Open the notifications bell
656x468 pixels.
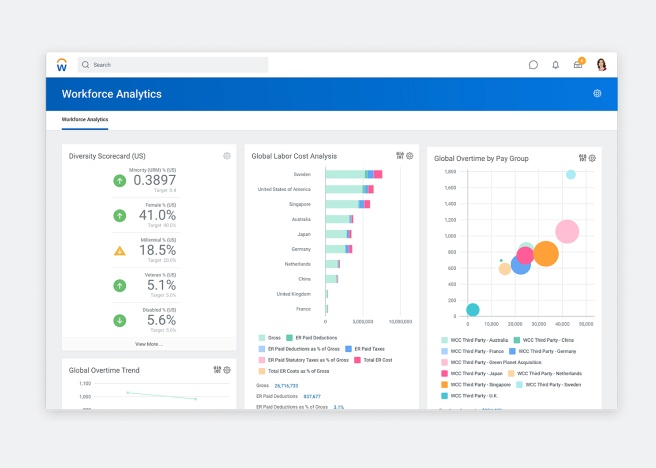[556, 65]
